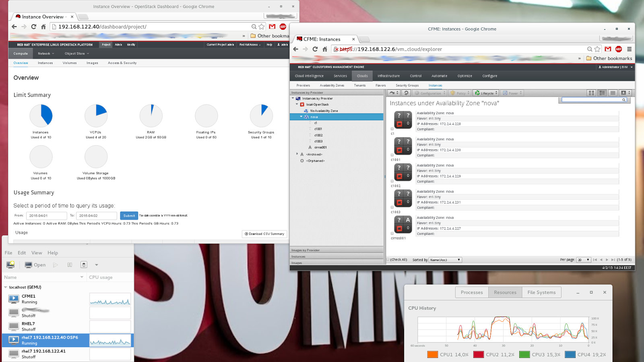Click the home icon in CFME browser window
This screenshot has width=644, height=362.
tap(325, 49)
